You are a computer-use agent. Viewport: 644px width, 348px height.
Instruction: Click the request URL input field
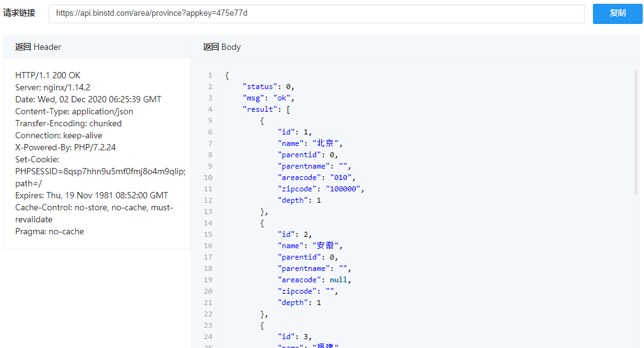tap(316, 13)
